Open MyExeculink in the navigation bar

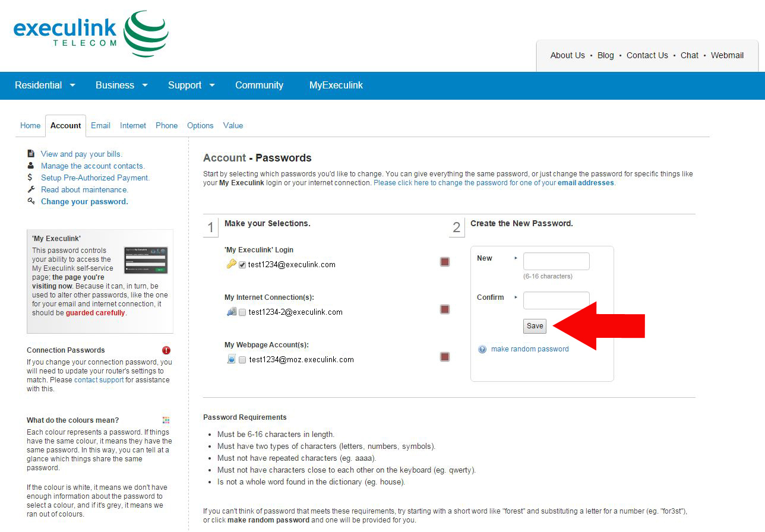336,85
